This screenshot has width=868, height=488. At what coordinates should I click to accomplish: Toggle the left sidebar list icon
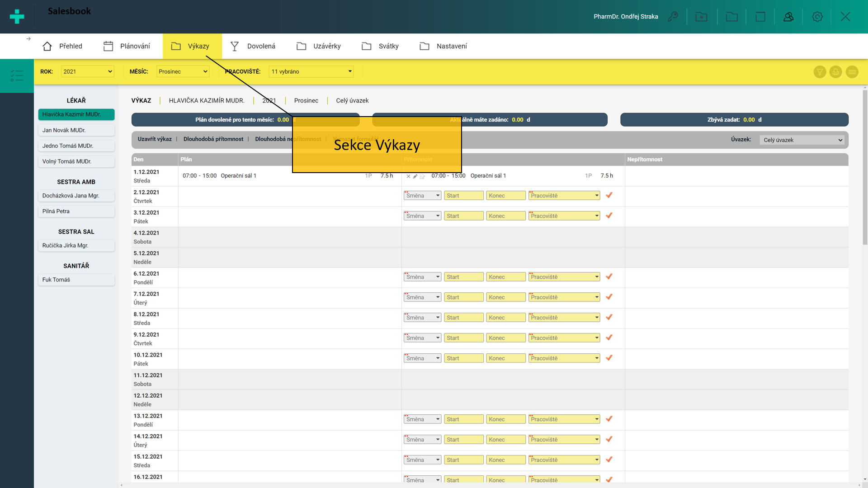point(17,75)
